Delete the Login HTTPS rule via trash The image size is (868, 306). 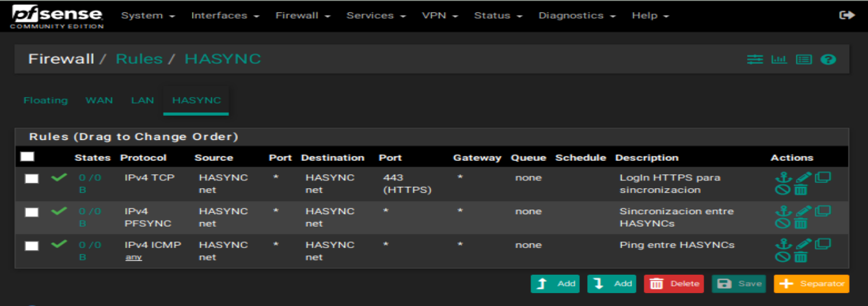point(801,189)
